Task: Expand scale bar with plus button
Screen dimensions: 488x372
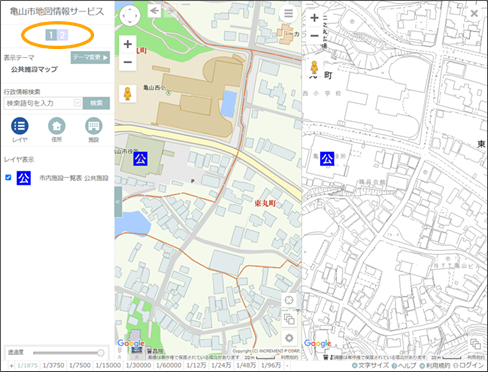Action: click(x=11, y=366)
